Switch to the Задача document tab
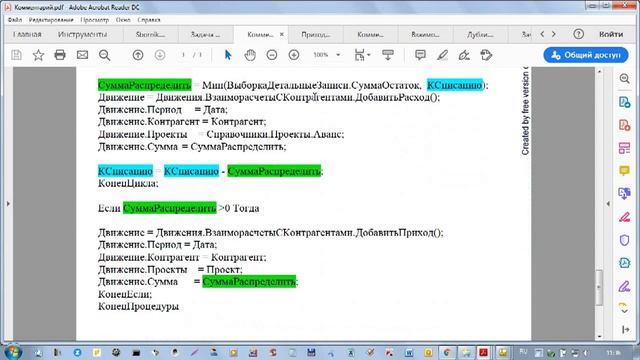 tap(205, 35)
